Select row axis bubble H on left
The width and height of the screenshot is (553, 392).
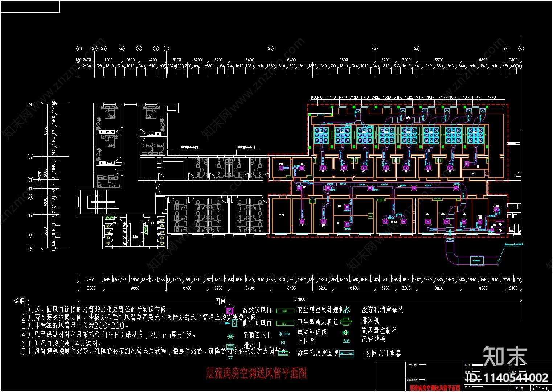[31, 104]
